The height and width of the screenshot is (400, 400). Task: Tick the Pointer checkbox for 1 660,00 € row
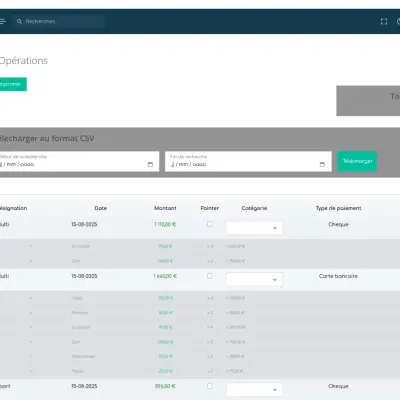(x=209, y=276)
